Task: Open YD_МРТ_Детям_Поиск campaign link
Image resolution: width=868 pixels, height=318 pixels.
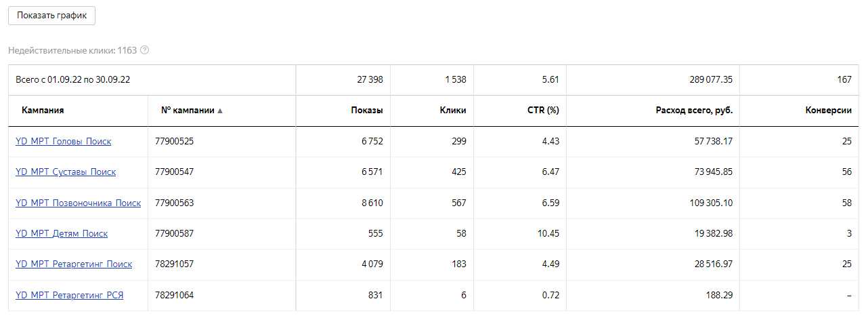Action: (x=62, y=233)
